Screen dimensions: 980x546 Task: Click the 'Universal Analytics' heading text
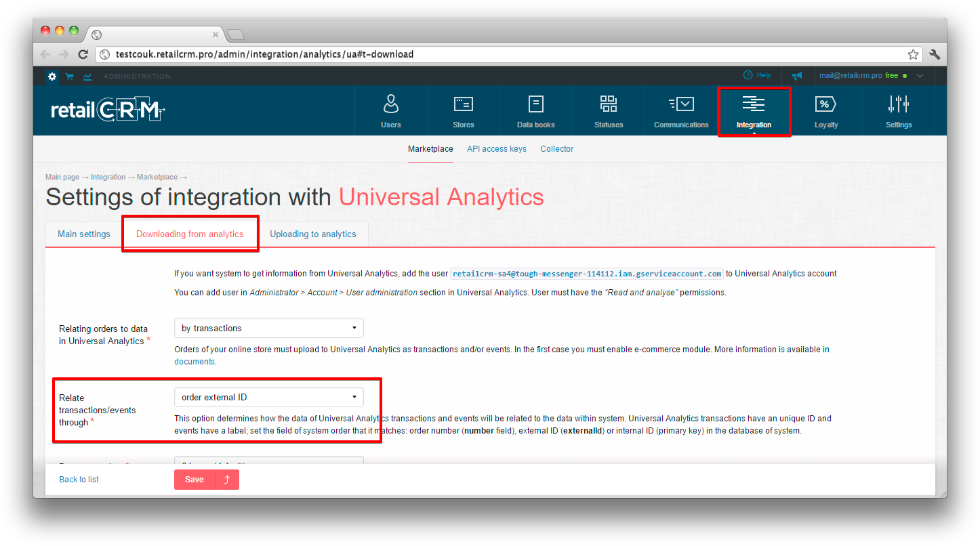pos(441,197)
